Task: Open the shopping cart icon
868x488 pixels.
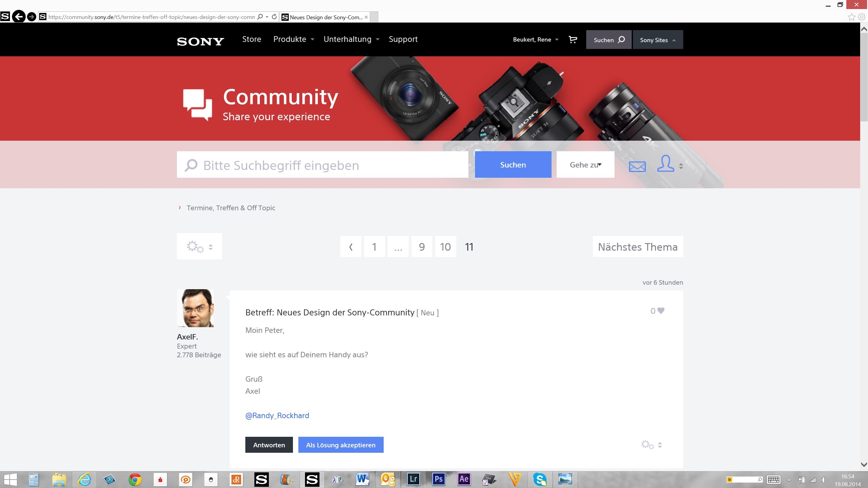Action: 573,40
